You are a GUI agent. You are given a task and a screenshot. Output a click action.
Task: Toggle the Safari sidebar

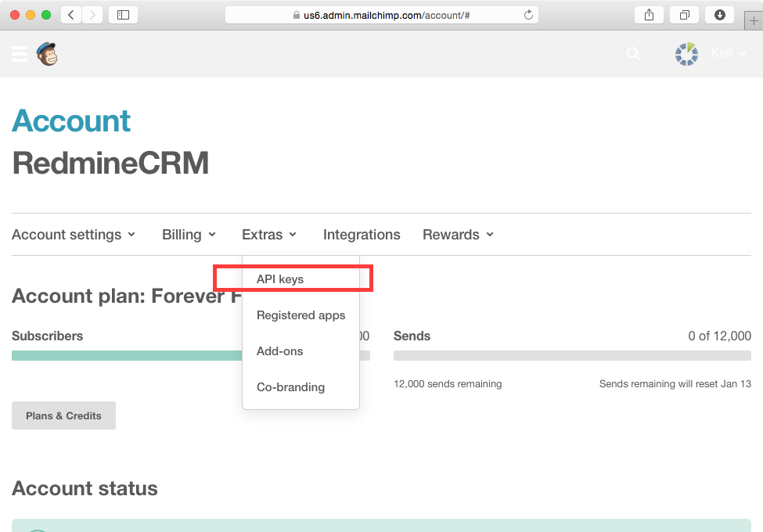point(123,14)
